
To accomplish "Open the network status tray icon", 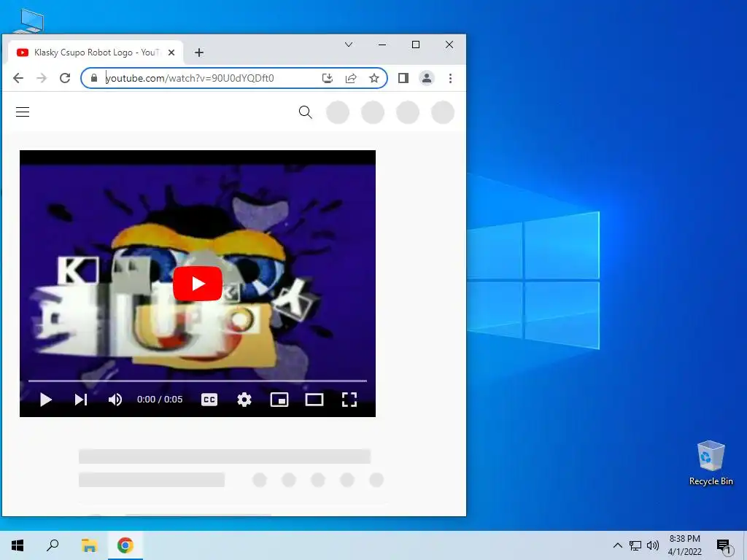I will coord(635,545).
